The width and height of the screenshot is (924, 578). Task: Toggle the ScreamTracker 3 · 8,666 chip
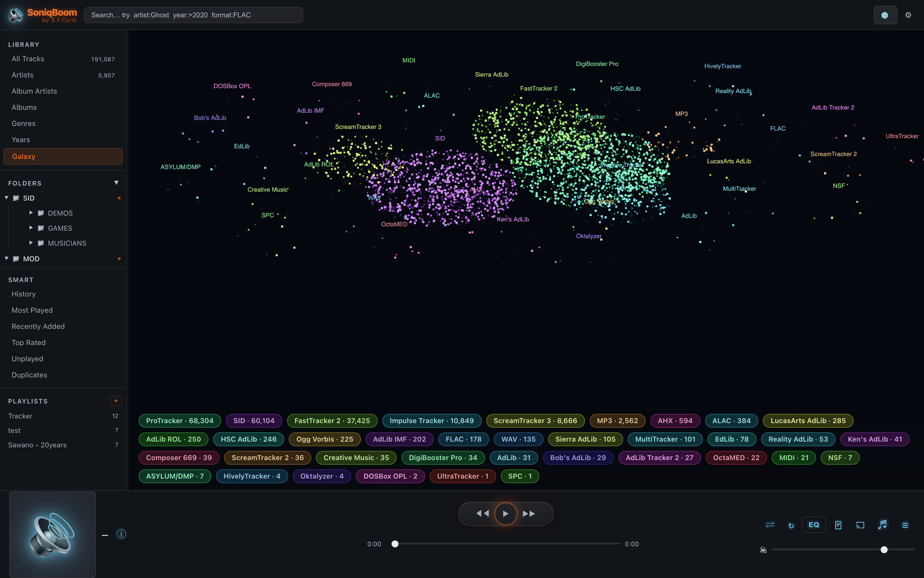[x=535, y=420]
